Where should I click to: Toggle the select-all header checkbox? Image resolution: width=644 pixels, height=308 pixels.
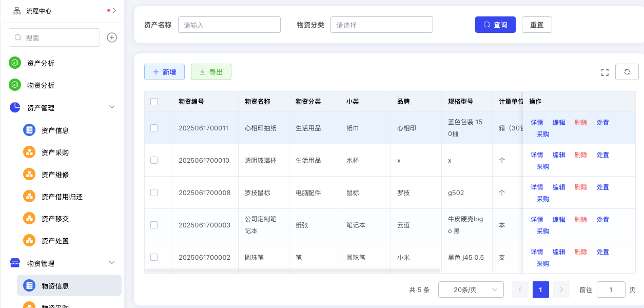154,102
